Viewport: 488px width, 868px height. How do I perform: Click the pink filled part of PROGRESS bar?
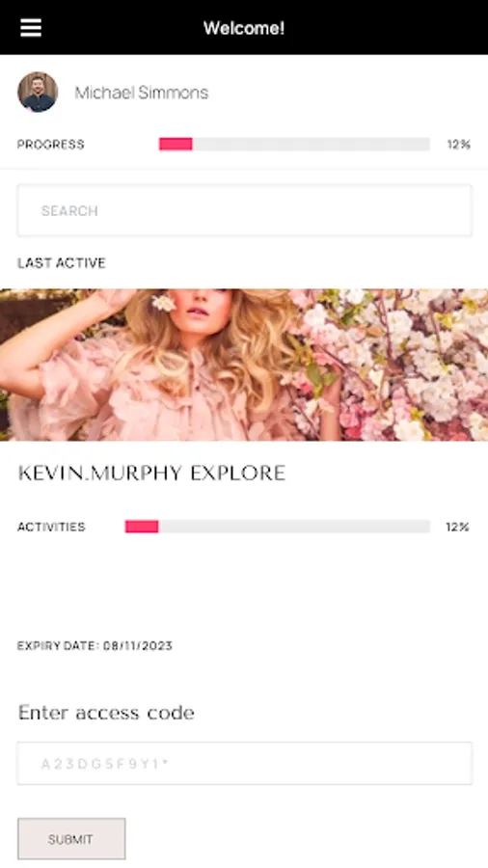coord(176,144)
